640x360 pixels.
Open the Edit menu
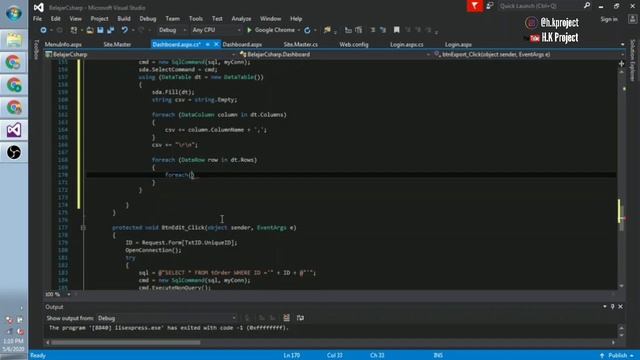click(x=56, y=19)
